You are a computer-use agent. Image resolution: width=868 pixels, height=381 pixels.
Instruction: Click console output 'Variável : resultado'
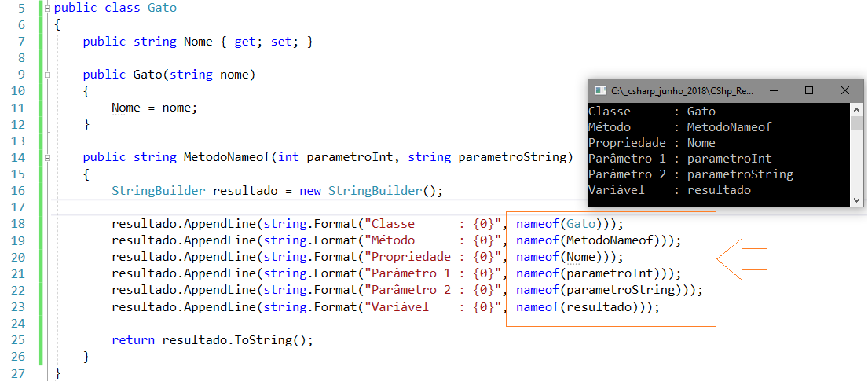click(670, 190)
